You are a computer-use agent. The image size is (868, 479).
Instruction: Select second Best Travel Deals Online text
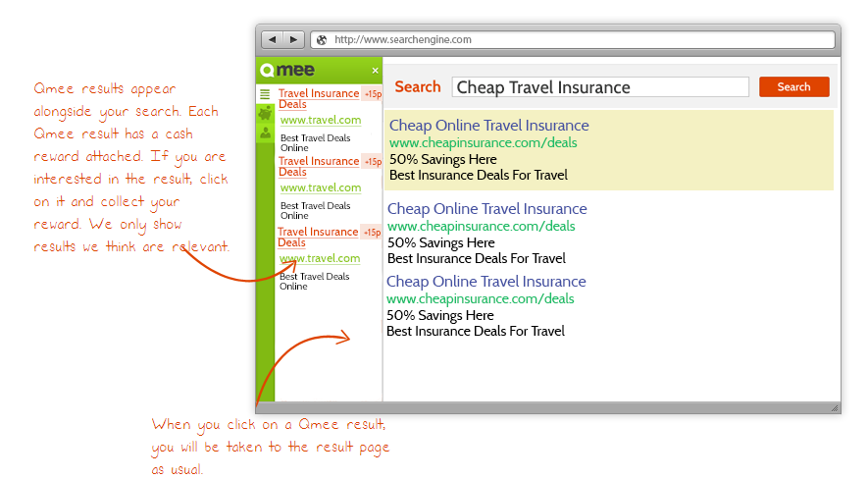pos(315,210)
